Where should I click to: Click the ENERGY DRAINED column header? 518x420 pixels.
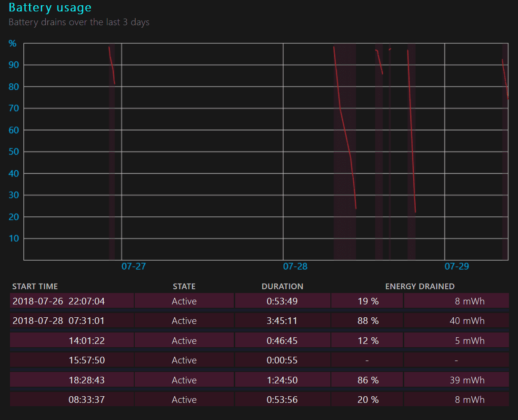click(419, 286)
